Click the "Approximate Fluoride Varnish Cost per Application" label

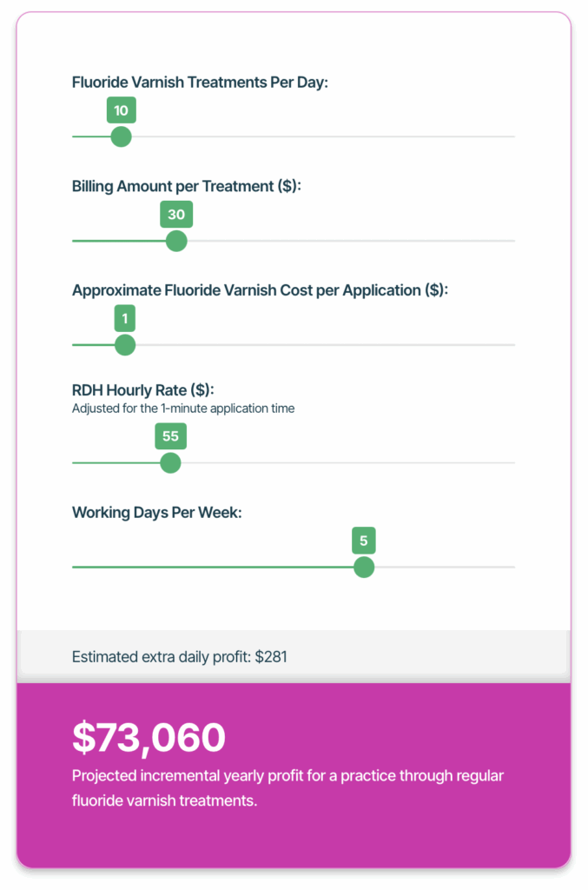coord(260,290)
